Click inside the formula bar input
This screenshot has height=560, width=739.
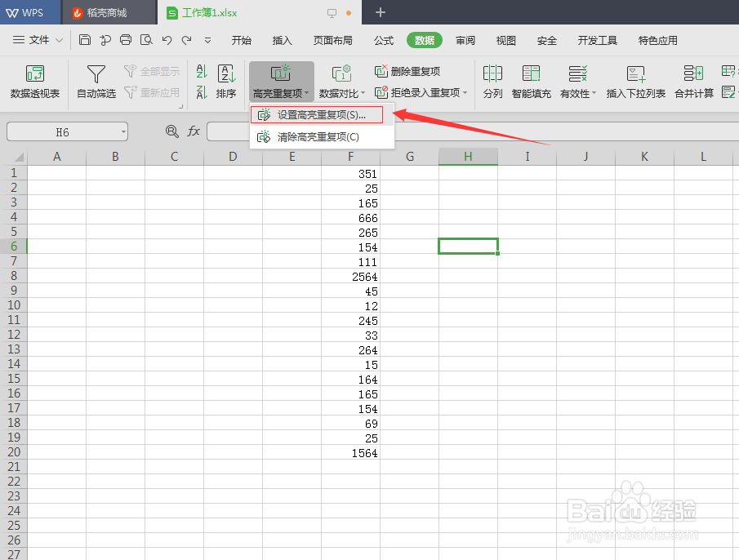tap(473, 132)
